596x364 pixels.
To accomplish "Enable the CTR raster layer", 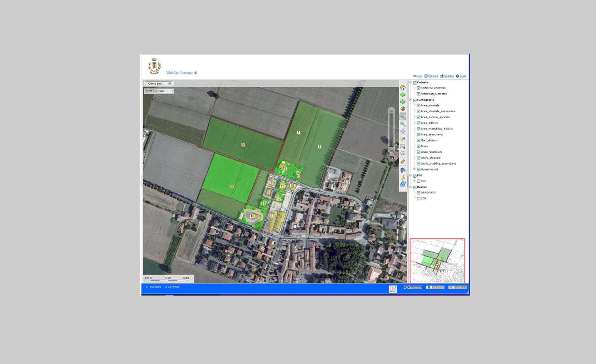I will point(419,199).
